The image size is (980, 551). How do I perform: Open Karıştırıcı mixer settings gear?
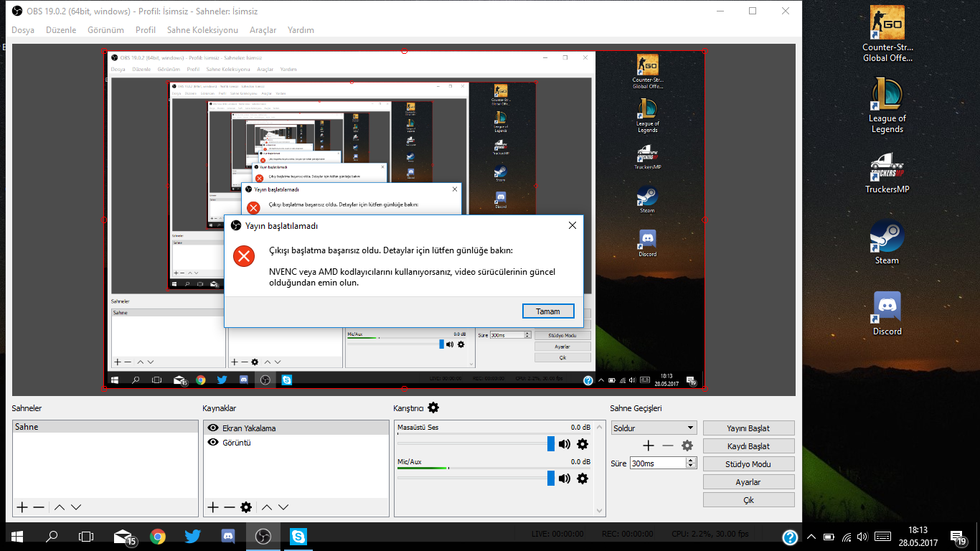(x=433, y=408)
